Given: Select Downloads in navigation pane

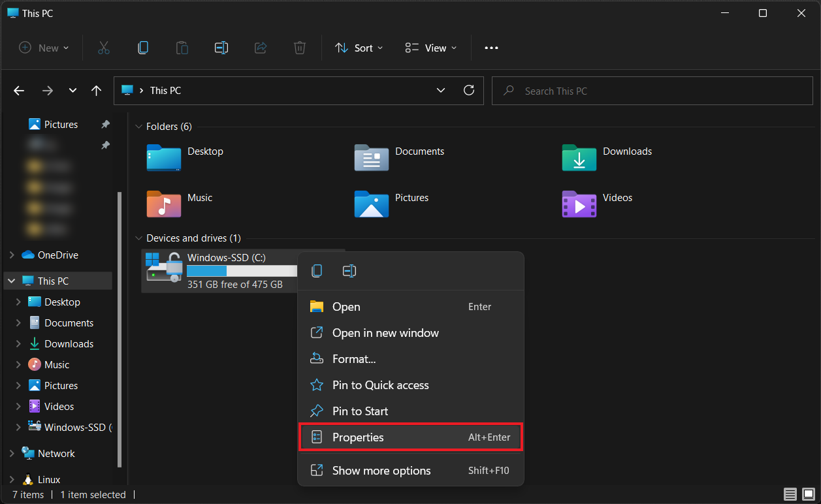Looking at the screenshot, I should pos(69,344).
